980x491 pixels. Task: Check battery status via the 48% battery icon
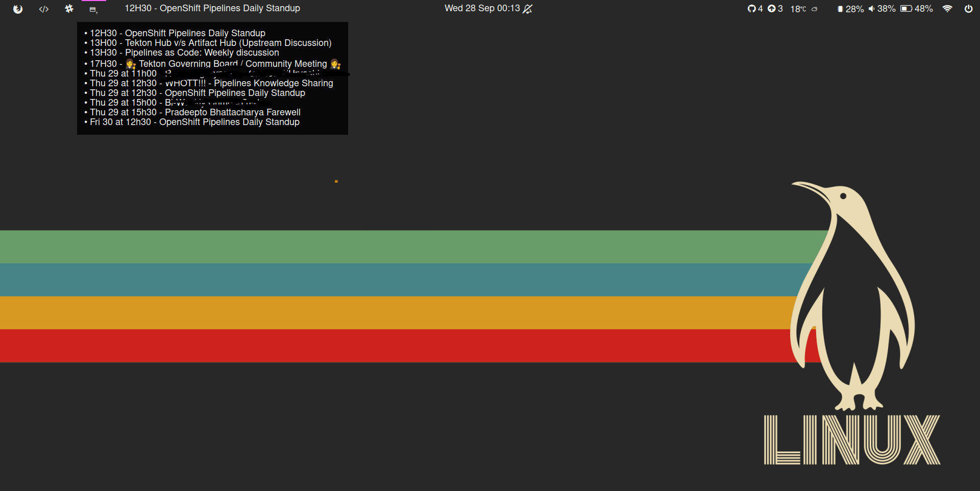click(907, 9)
